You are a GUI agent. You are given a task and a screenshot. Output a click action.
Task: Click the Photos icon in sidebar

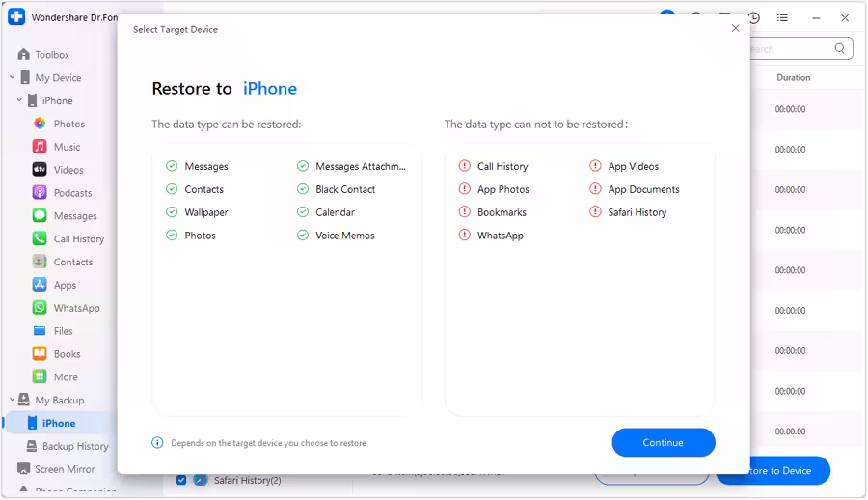40,124
